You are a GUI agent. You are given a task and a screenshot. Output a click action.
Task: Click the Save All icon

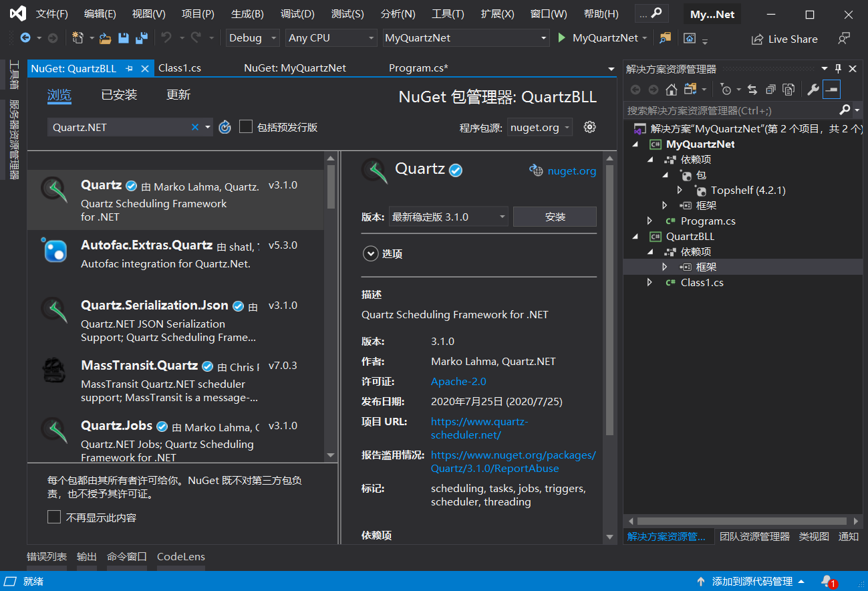tap(142, 38)
